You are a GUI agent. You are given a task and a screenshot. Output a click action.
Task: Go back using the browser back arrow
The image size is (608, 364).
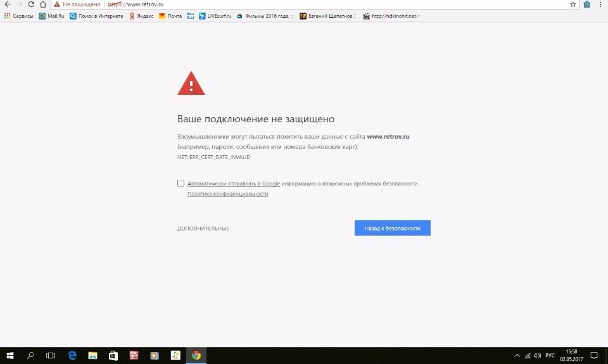8,4
